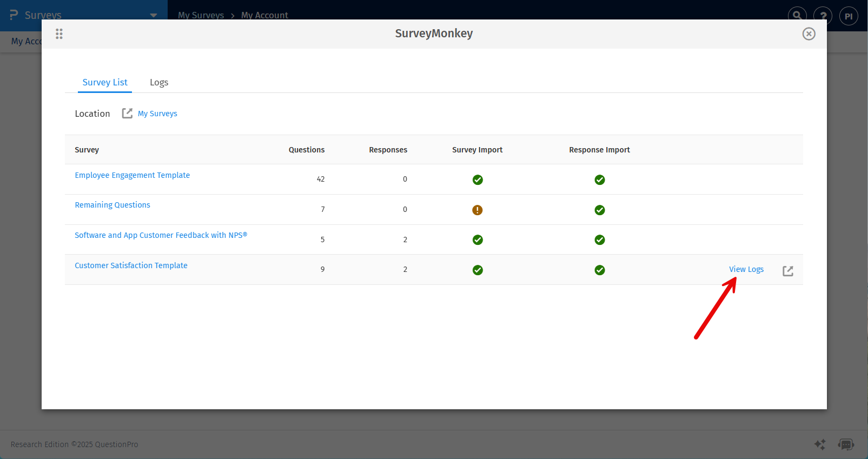
Task: Click the AI sparkle icon in footer
Action: 820,444
